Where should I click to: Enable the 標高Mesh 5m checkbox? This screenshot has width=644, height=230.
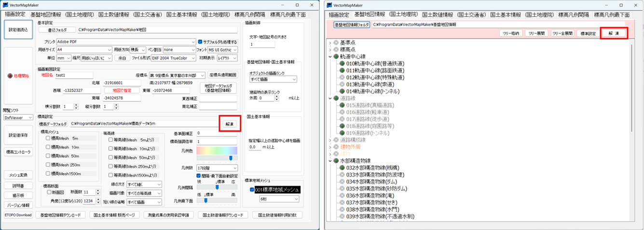48,139
